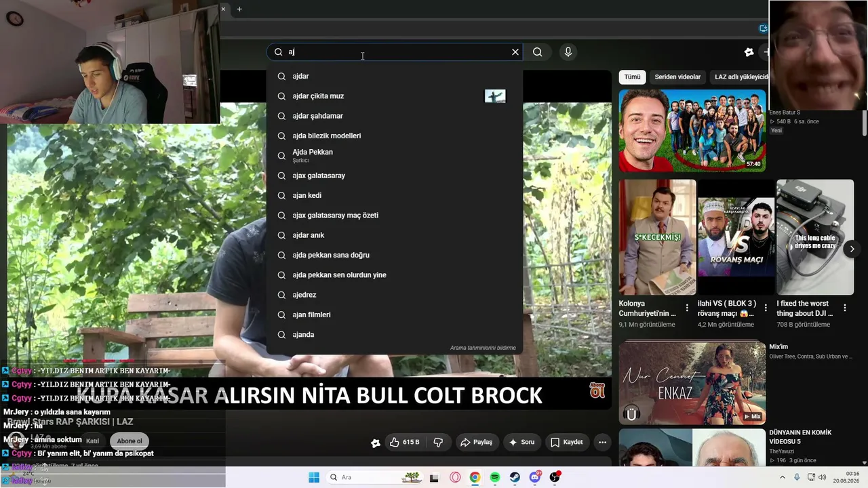Open Spotify from the taskbar

[x=495, y=477]
